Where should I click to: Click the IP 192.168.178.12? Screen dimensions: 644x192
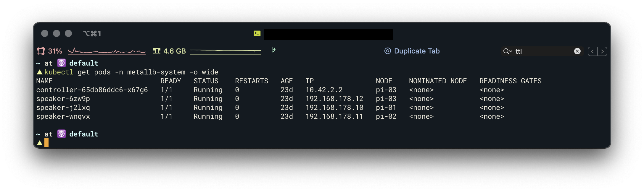coord(334,99)
